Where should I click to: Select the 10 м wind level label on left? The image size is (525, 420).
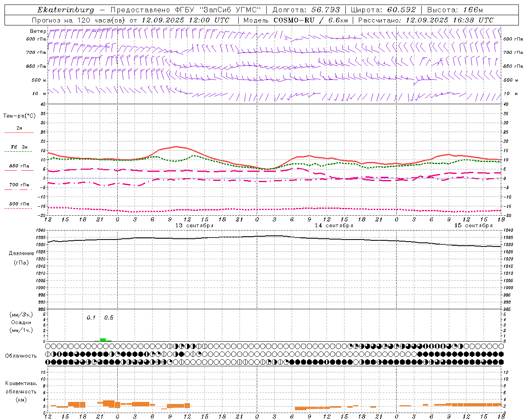tap(39, 94)
